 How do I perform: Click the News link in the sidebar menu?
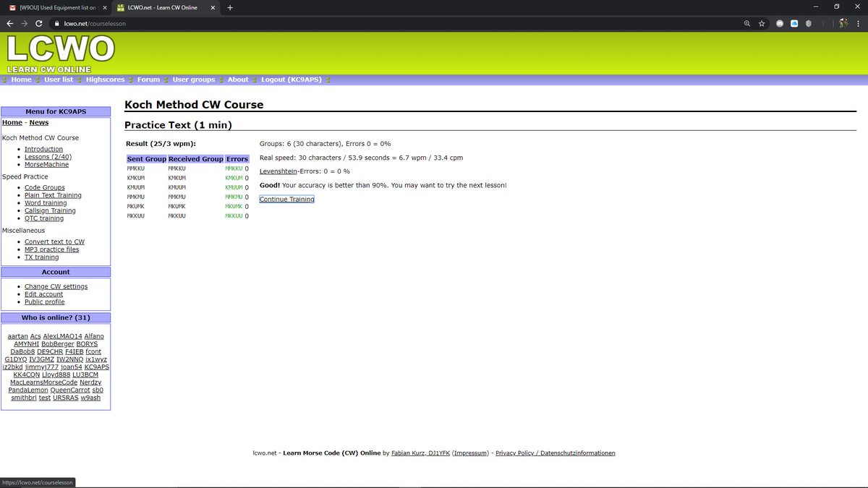[39, 123]
